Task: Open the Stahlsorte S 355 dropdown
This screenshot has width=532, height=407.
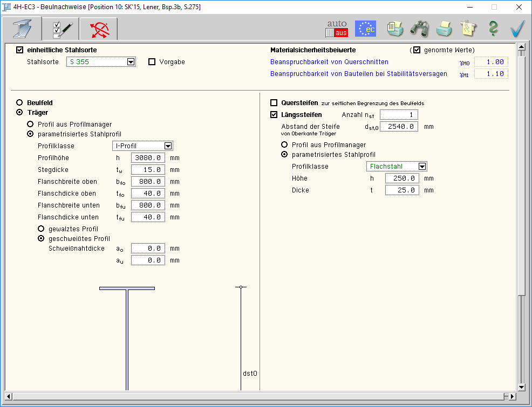Action: click(x=131, y=62)
